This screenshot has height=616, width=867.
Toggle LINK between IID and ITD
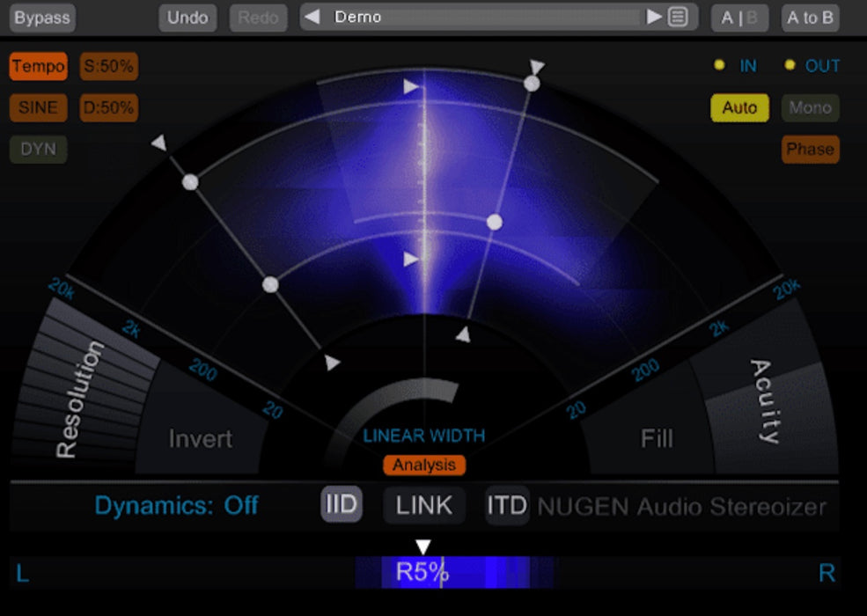pyautogui.click(x=423, y=505)
